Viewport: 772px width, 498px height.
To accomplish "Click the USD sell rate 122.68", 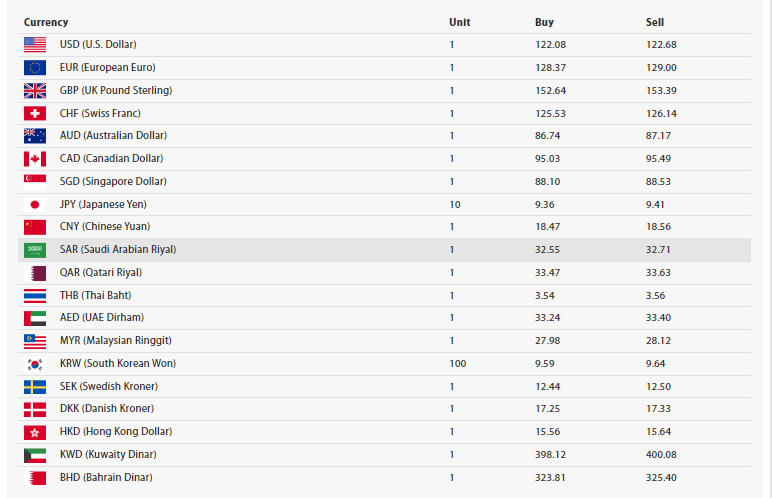I will click(661, 45).
